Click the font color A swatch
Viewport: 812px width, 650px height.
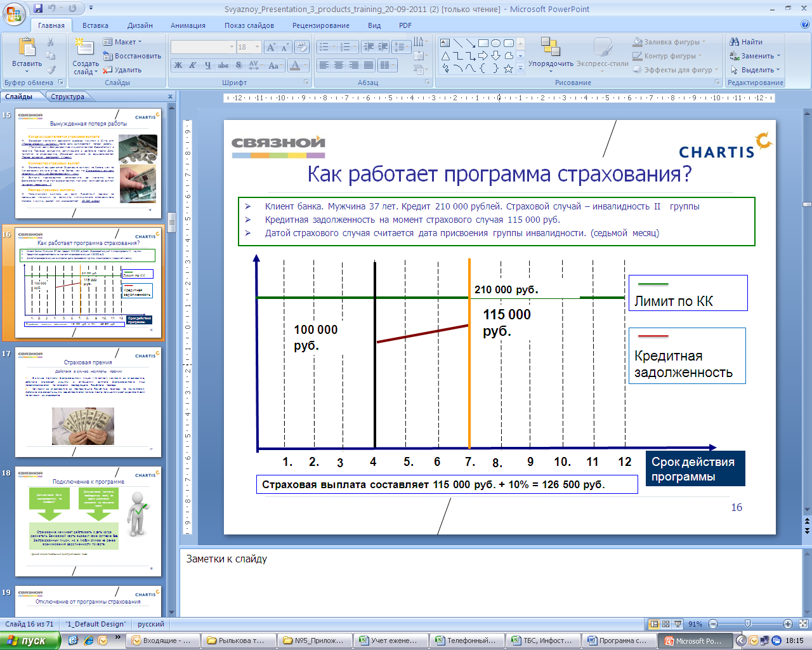click(295, 65)
